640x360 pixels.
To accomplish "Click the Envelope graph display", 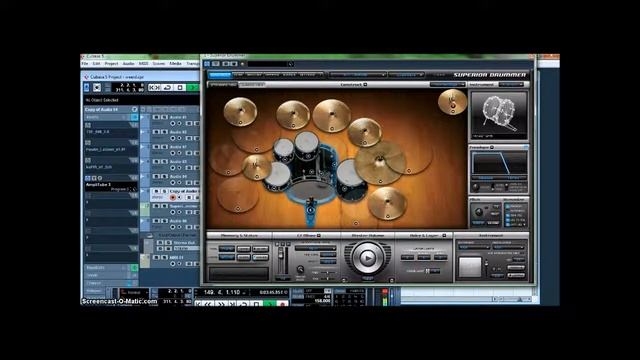I will click(499, 163).
